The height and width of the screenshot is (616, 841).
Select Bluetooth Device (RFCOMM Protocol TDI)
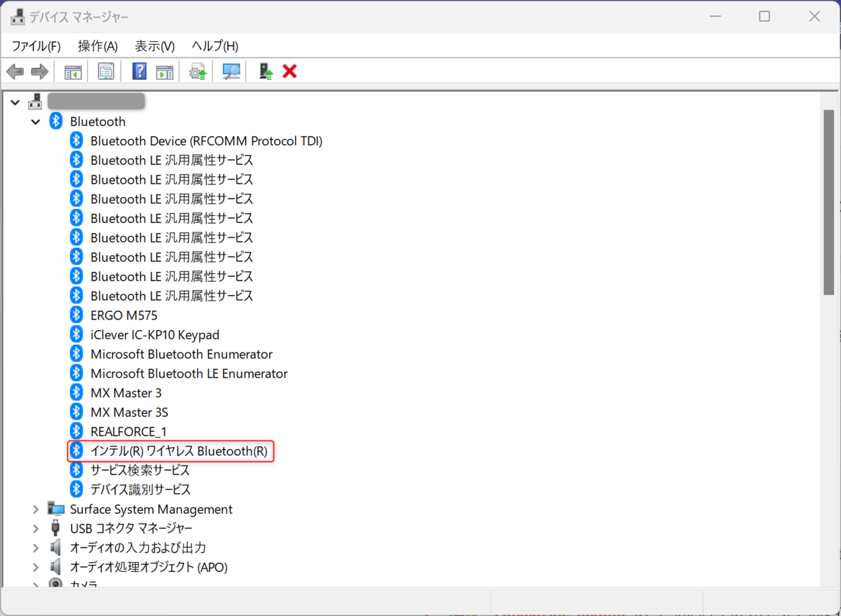[206, 141]
